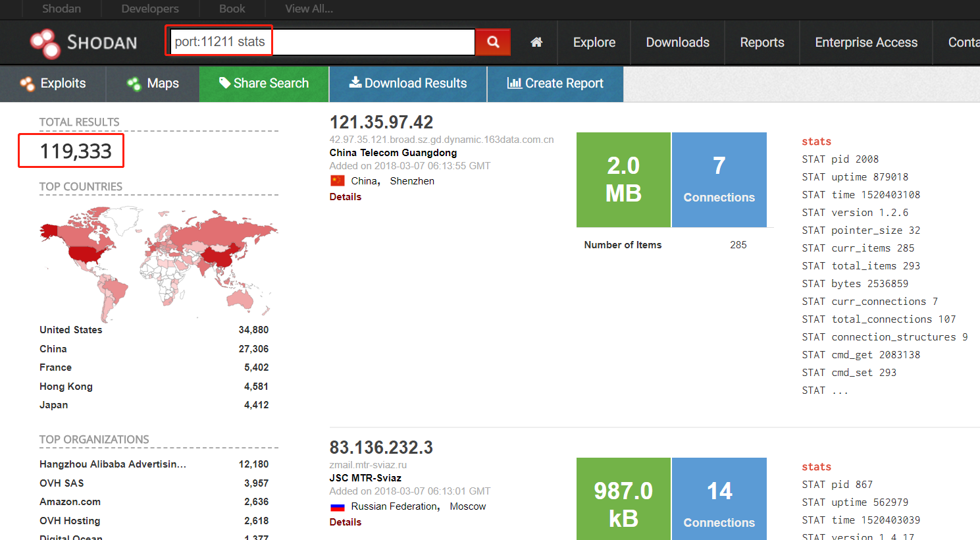Go to home via house icon
Screen dimensions: 980x540
(x=536, y=42)
